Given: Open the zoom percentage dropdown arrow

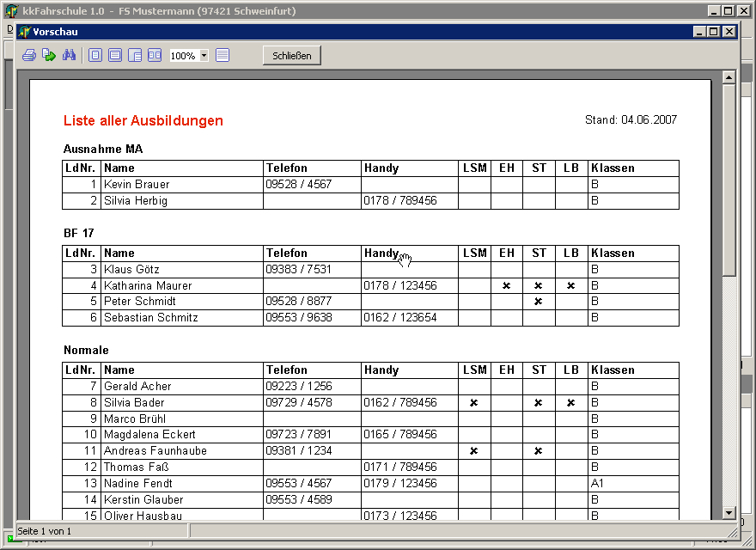Looking at the screenshot, I should click(x=204, y=56).
